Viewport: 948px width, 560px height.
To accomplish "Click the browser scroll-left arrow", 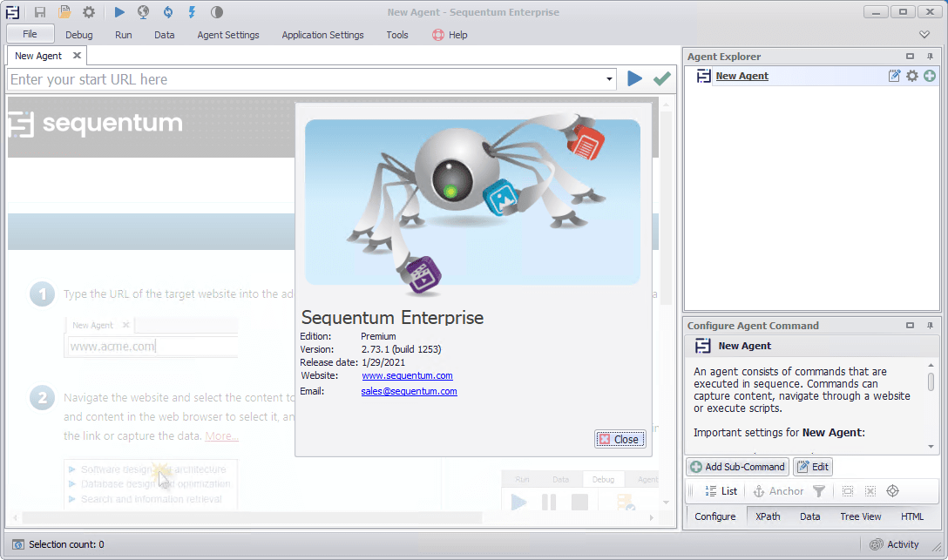I will click(16, 517).
